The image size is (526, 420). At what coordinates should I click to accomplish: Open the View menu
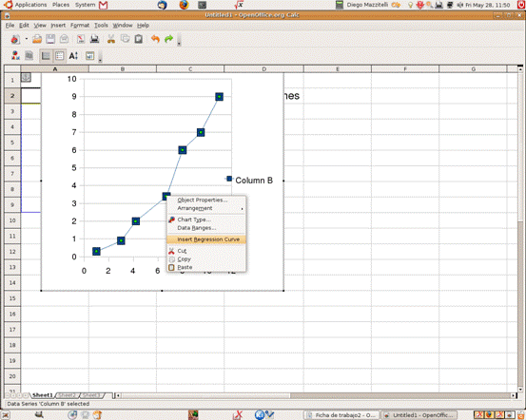[x=40, y=25]
